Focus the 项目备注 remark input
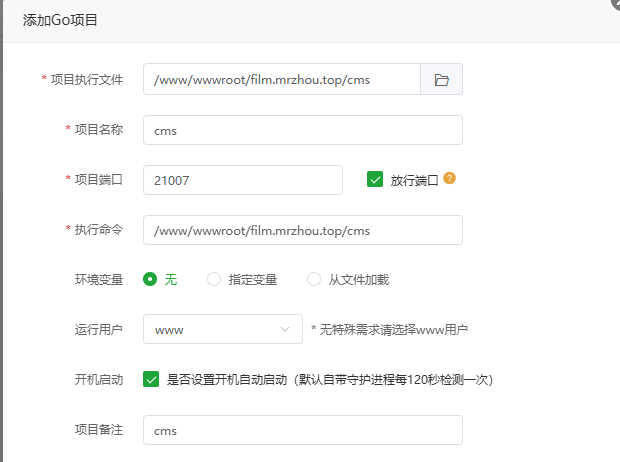 click(302, 430)
